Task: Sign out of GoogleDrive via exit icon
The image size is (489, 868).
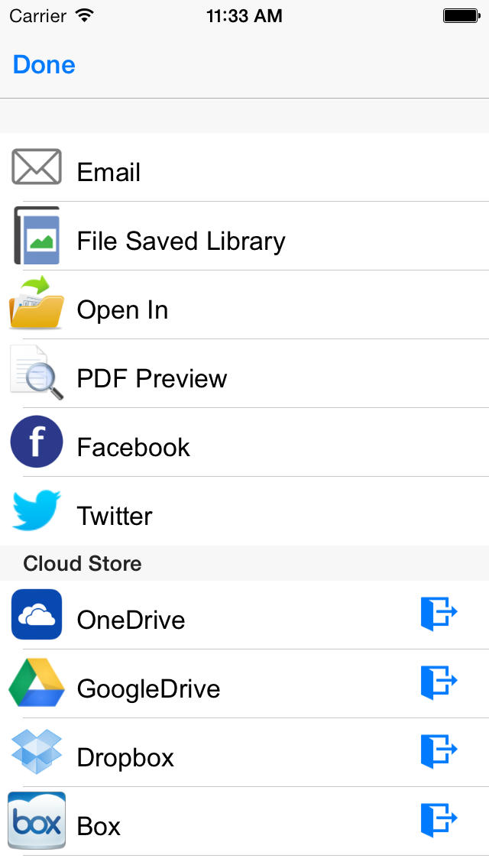Action: coord(439,682)
